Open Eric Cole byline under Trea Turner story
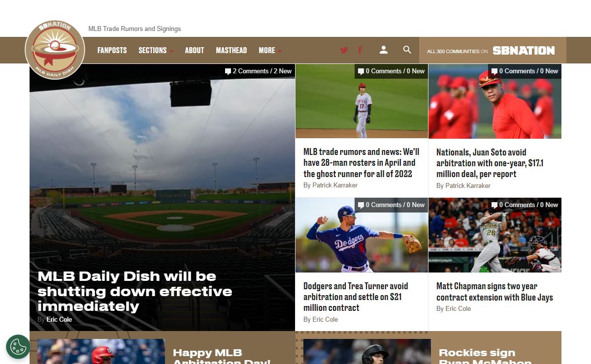 325,319
